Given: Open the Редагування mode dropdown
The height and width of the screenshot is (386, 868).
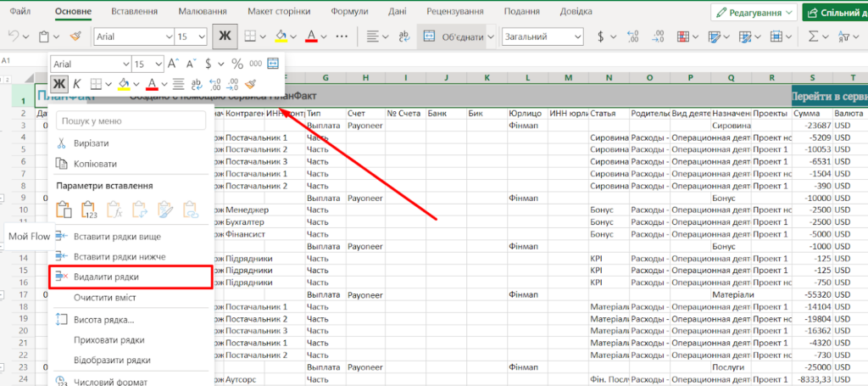Looking at the screenshot, I should [x=754, y=12].
